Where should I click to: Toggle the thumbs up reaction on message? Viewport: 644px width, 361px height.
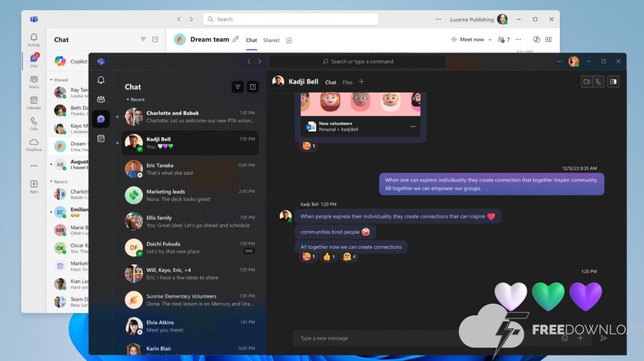click(329, 257)
